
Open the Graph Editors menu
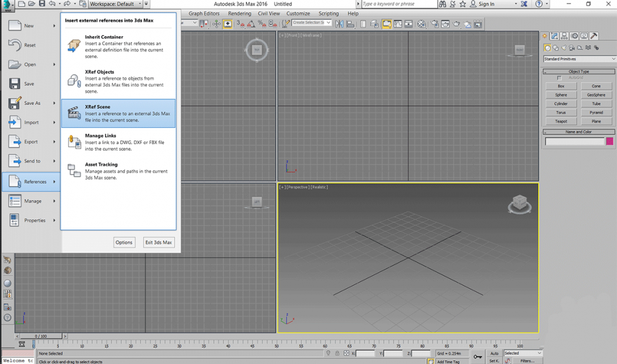[204, 13]
